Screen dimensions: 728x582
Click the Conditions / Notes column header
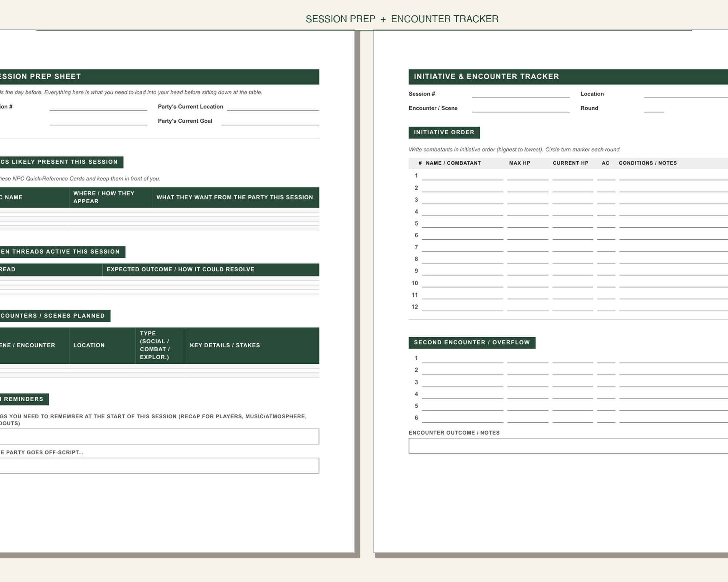click(x=648, y=163)
